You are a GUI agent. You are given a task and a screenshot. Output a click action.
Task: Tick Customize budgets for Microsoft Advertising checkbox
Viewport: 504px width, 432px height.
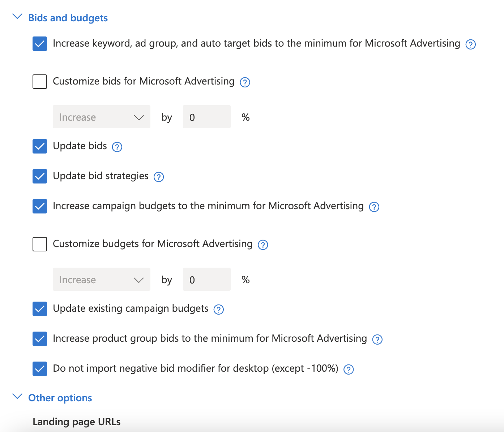[40, 244]
